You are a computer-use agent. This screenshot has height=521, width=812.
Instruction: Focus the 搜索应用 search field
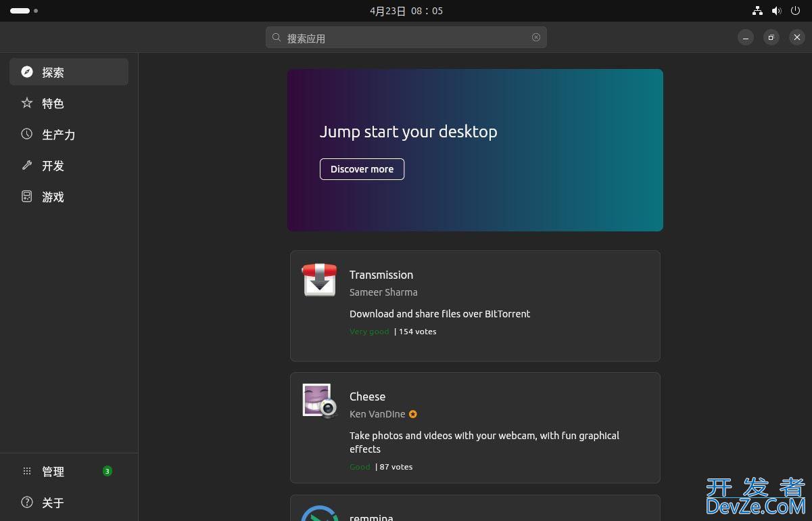click(406, 37)
